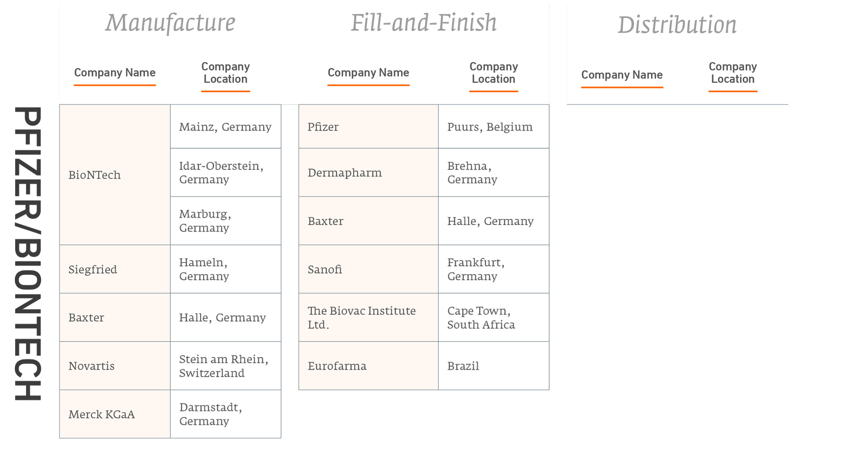Select the Merck KGaA company cell
868x450 pixels.
coord(115,414)
